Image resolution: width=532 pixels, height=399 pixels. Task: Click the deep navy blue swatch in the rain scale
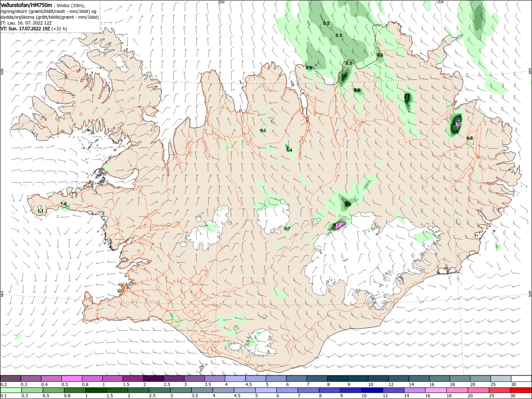coord(373,390)
